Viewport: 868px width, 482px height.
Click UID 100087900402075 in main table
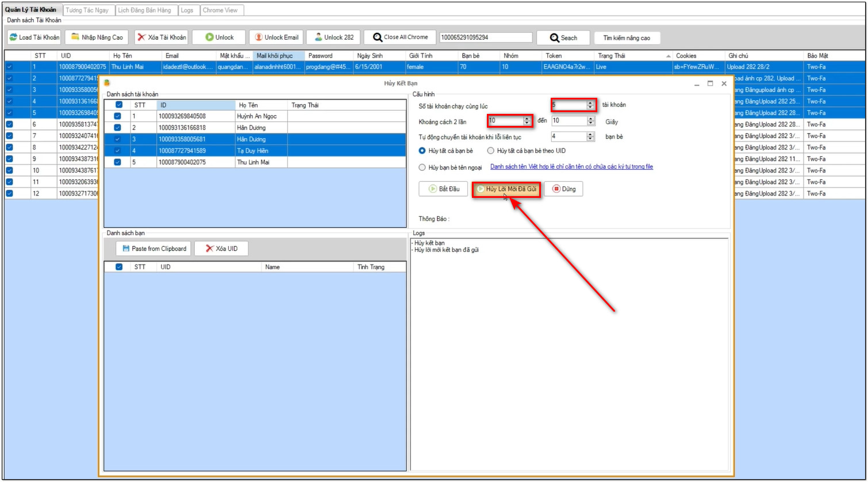83,67
